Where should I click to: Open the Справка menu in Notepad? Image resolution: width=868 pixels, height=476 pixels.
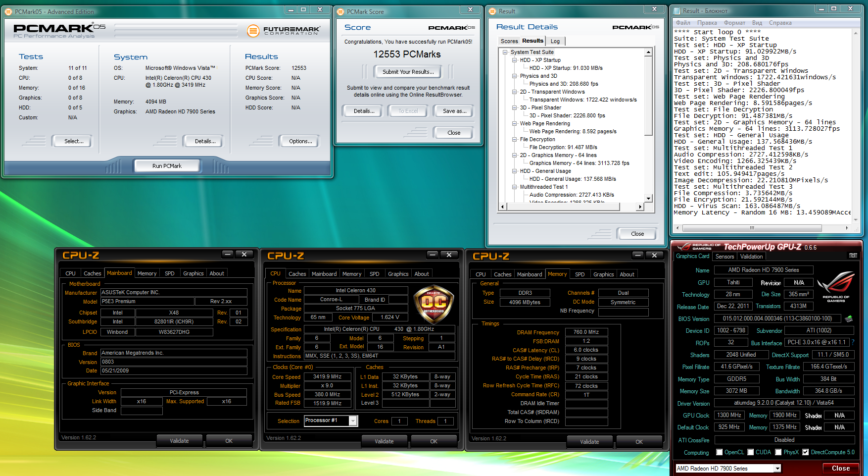pyautogui.click(x=780, y=23)
